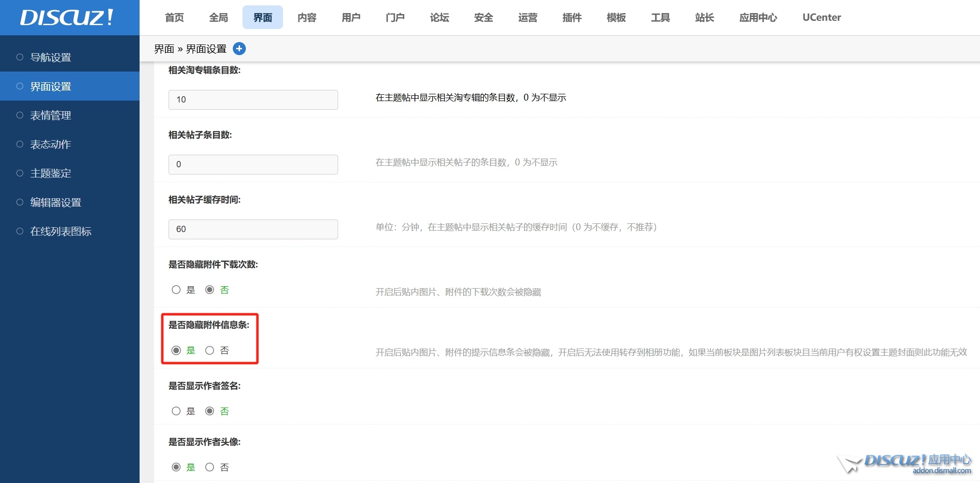Focus the 相关帖子条目数 input field

coord(253,164)
